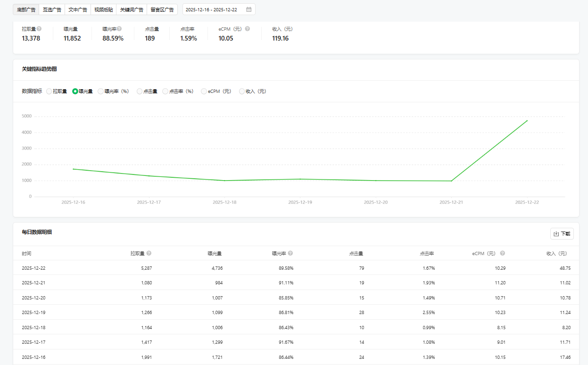Click calendar icon in date range field
588x365 pixels.
248,9
